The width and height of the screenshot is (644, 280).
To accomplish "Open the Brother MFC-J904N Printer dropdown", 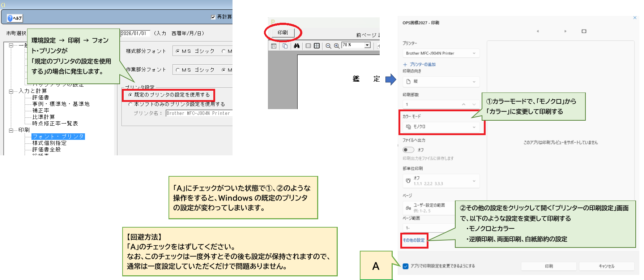I will coord(441,53).
